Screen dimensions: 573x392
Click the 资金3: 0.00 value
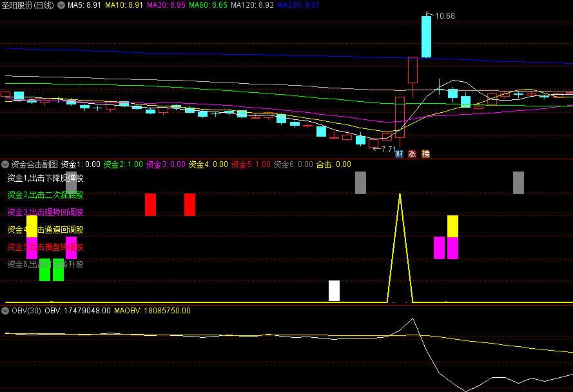coord(166,164)
